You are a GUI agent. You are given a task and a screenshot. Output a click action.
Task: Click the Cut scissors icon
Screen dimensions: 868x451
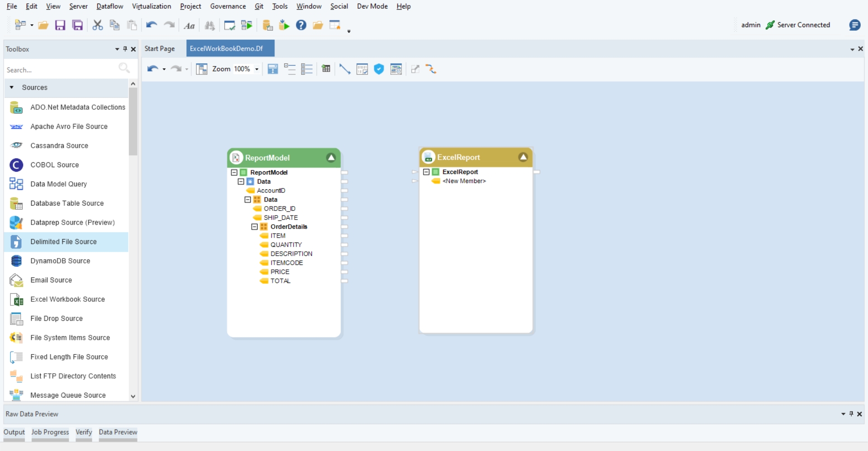(x=97, y=25)
